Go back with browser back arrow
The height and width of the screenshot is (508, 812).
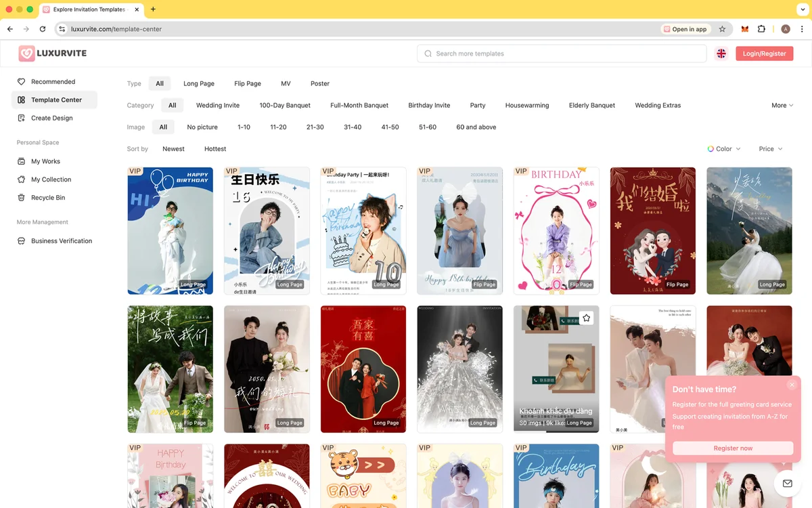(10, 29)
